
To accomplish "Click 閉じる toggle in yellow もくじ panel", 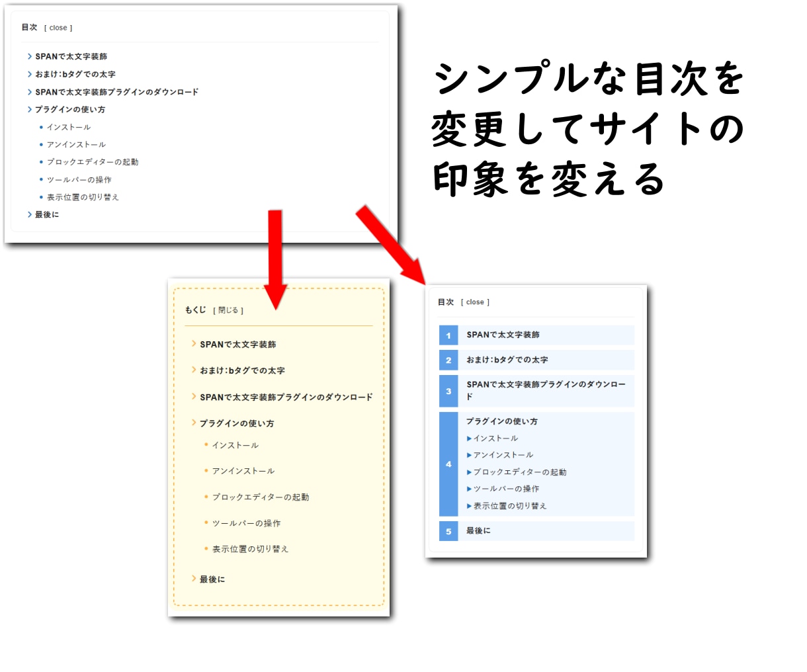I will coord(228,310).
